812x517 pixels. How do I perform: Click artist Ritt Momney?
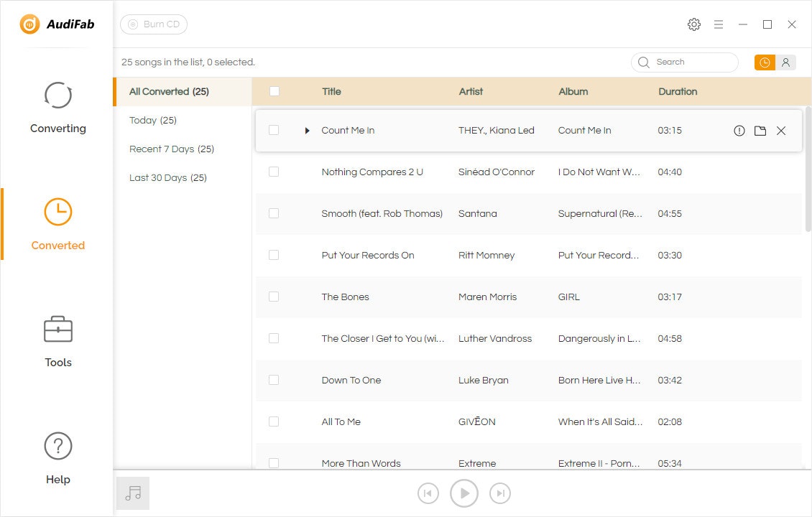point(486,255)
